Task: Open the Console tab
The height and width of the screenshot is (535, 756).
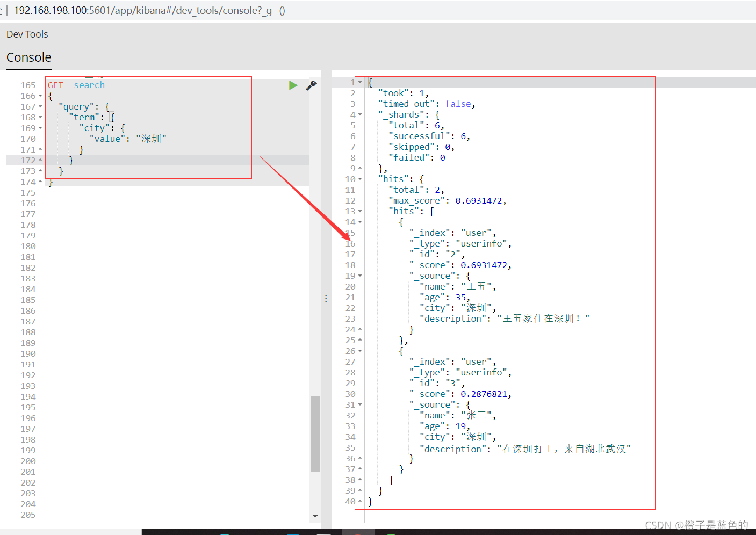Action: (x=29, y=57)
